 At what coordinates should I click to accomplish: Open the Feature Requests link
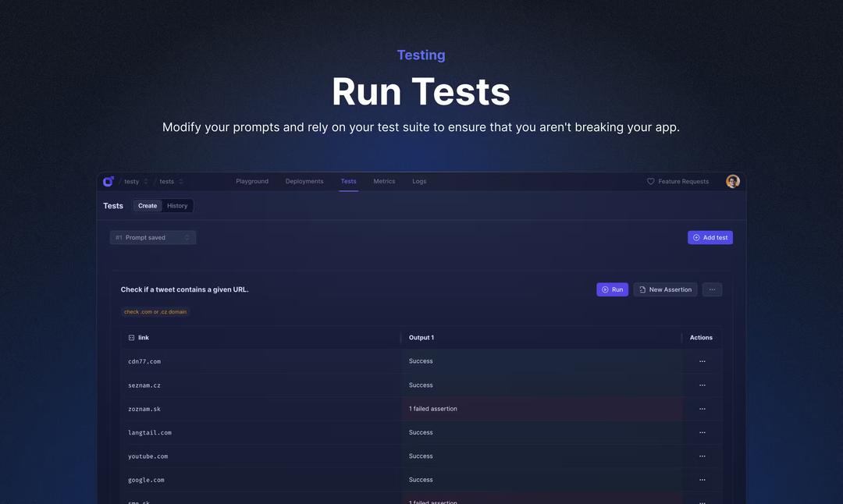pyautogui.click(x=678, y=182)
